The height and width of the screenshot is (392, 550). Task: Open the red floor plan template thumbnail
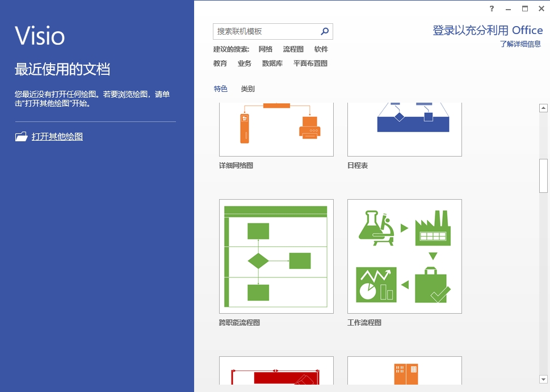pyautogui.click(x=276, y=370)
